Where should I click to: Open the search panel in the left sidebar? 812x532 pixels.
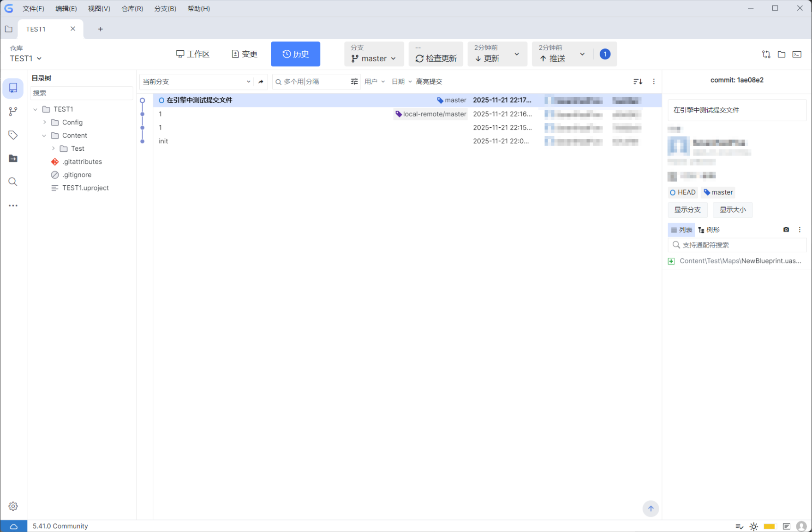[x=13, y=181]
